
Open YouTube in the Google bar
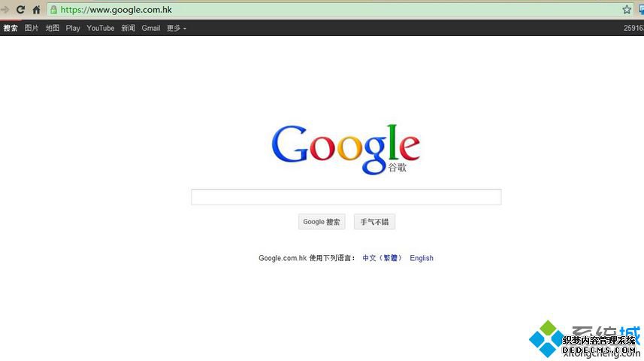(x=100, y=28)
